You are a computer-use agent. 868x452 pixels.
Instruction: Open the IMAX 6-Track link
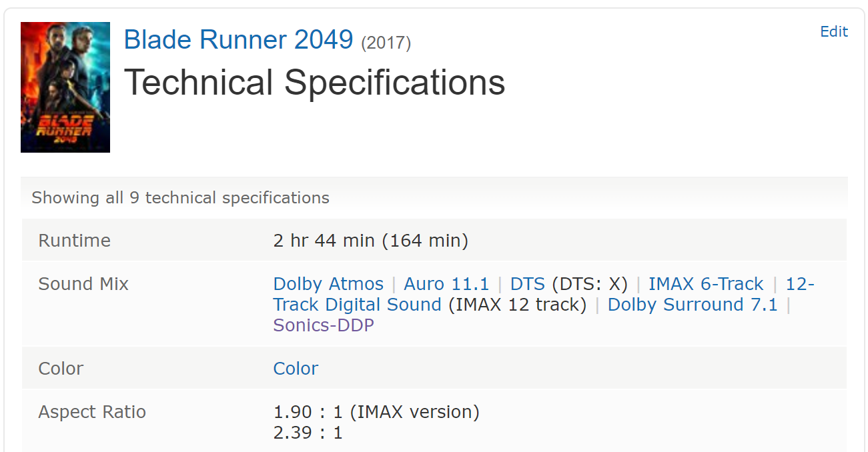coord(705,284)
